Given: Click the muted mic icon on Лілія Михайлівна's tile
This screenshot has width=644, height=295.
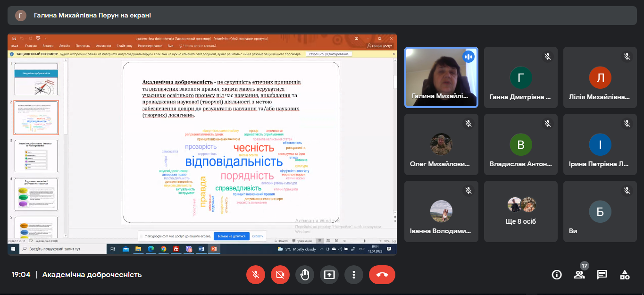Looking at the screenshot, I should point(627,57).
